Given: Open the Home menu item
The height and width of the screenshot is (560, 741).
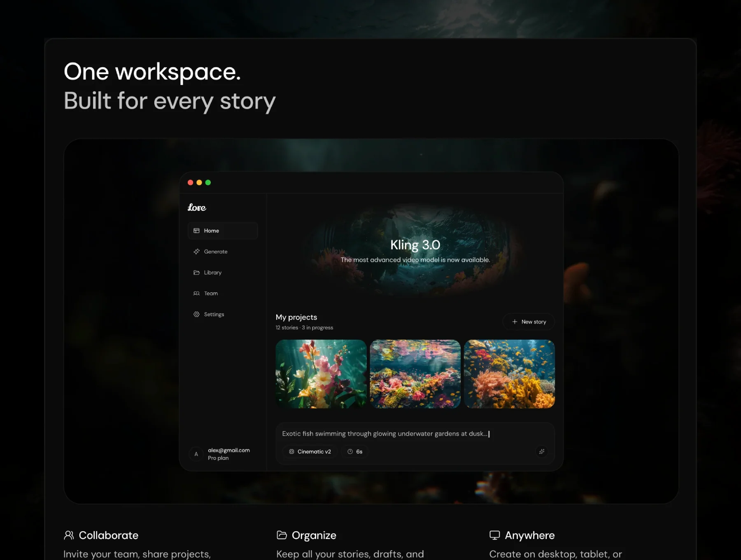Looking at the screenshot, I should pos(223,231).
